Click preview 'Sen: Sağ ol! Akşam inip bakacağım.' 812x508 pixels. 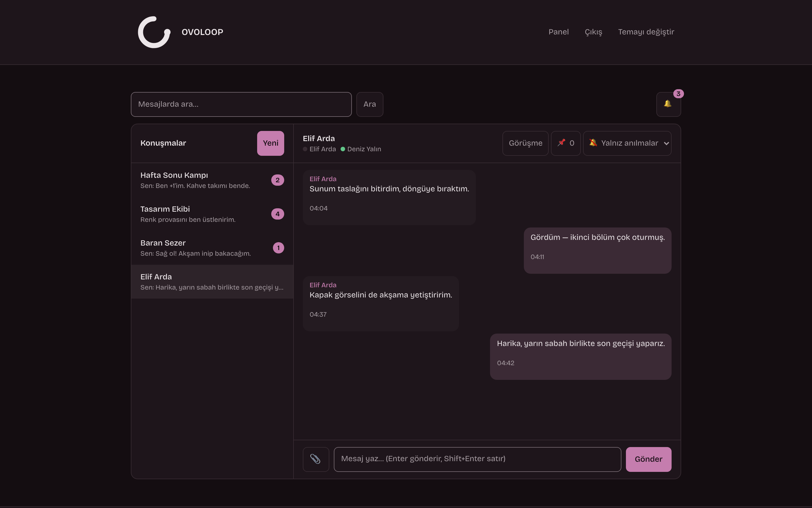tap(196, 254)
